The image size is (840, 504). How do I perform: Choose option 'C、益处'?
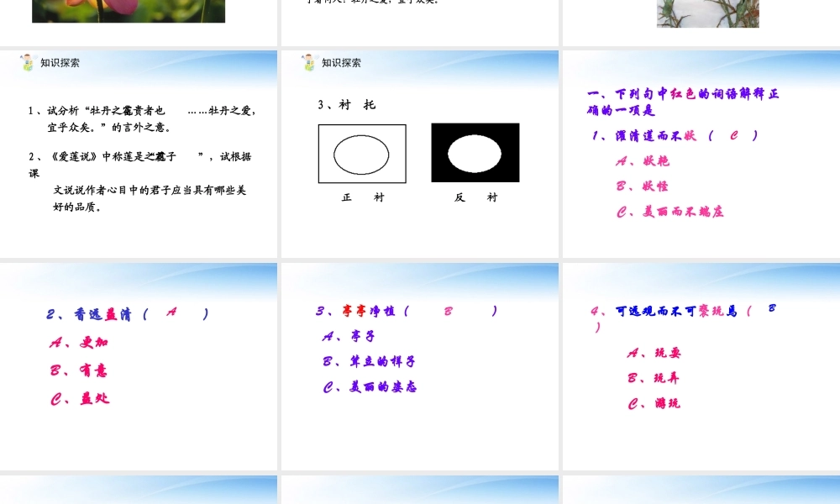point(79,398)
